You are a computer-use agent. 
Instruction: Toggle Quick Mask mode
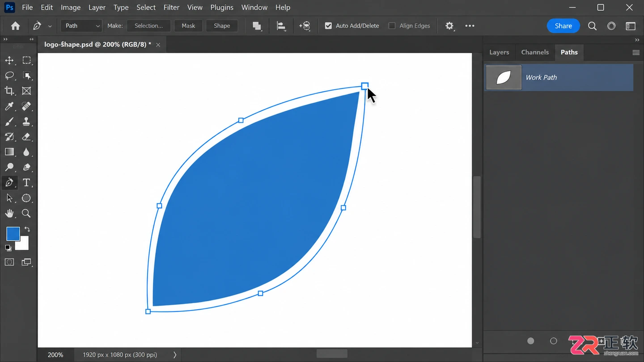tap(9, 262)
